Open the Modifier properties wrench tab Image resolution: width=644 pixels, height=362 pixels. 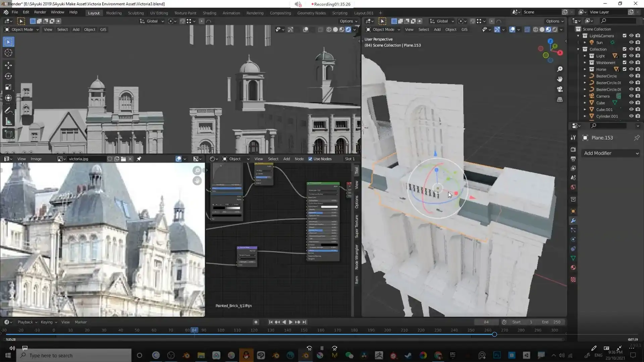(x=573, y=221)
